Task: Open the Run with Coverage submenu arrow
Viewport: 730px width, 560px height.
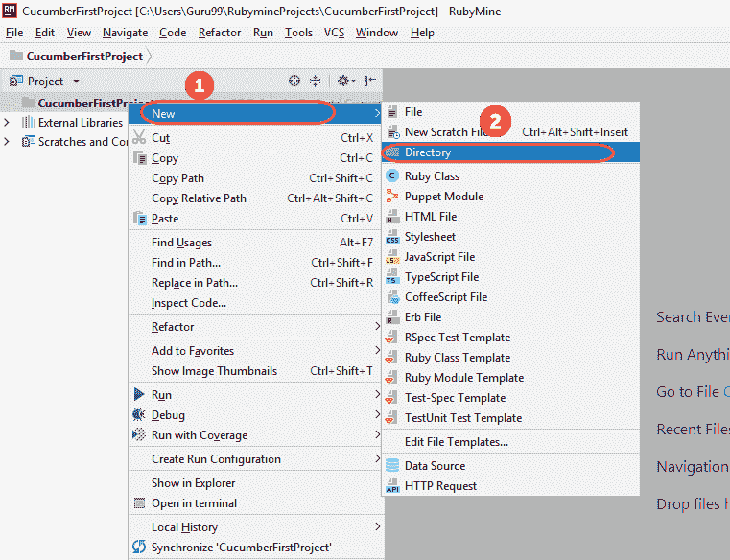Action: pyautogui.click(x=378, y=434)
